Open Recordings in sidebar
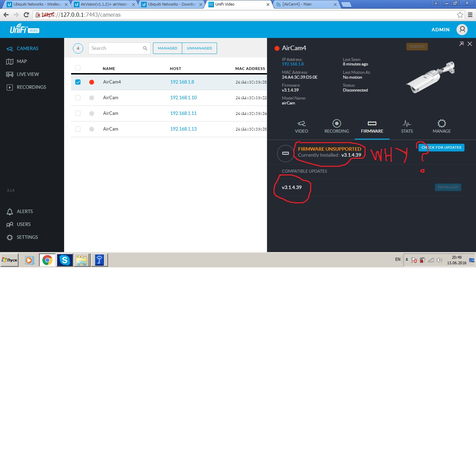 coord(26,87)
